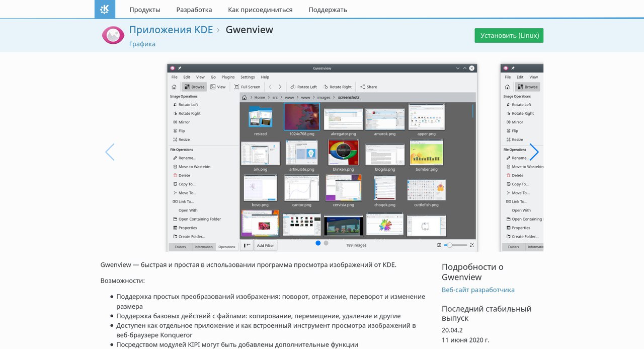Click the Share toolbar button

pyautogui.click(x=369, y=87)
